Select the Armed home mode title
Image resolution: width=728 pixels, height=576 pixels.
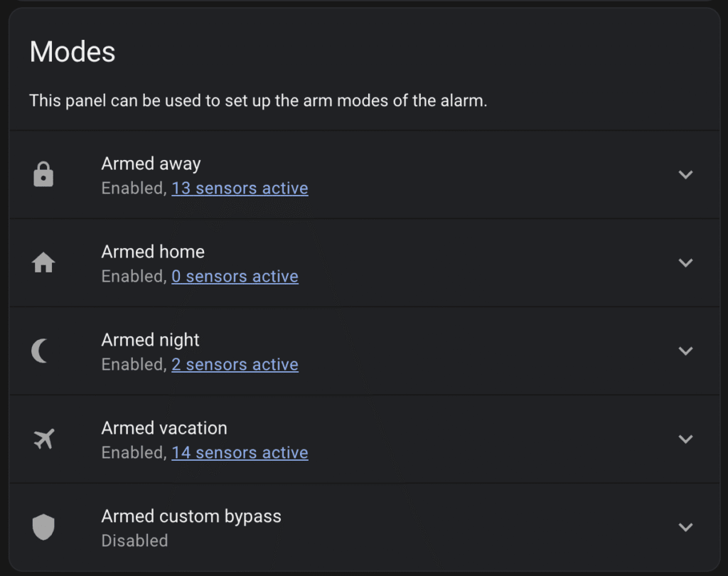coord(153,252)
